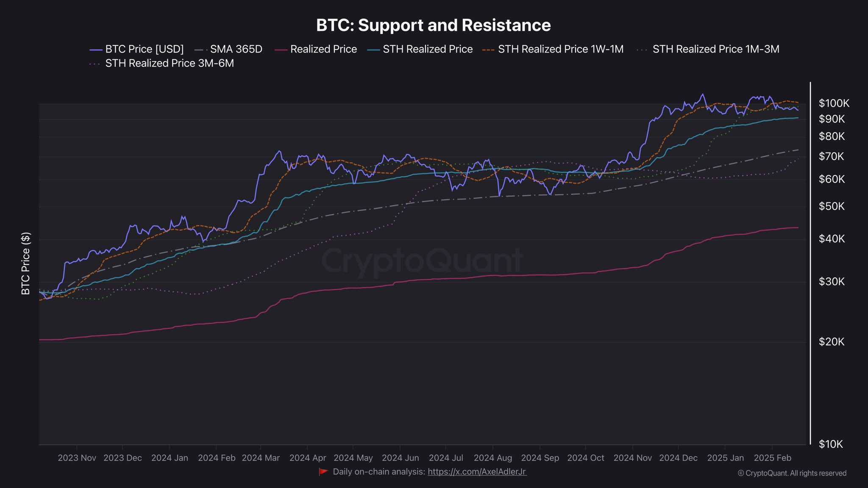Click the $10K y-axis tick label
Screen dimensions: 868x488
pos(831,444)
